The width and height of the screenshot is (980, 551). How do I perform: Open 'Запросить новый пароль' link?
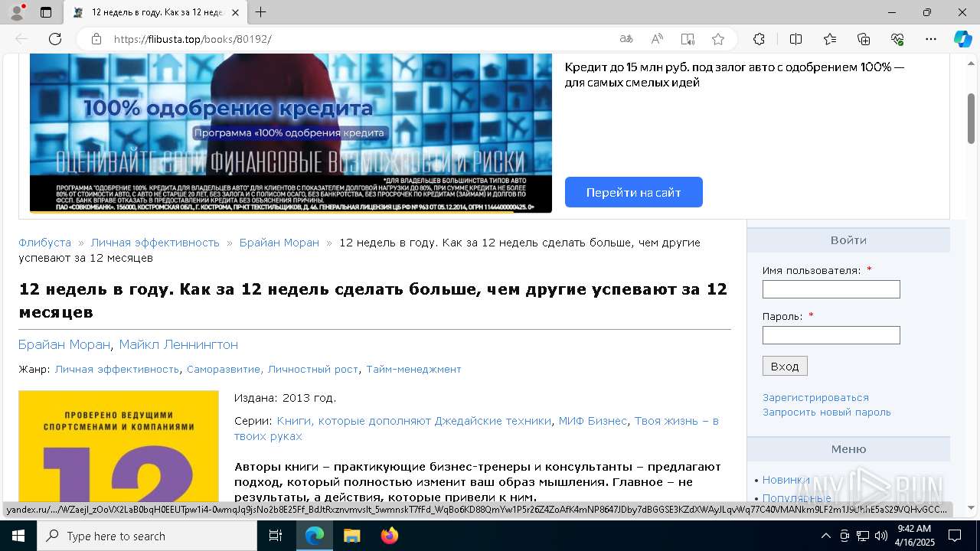click(827, 412)
